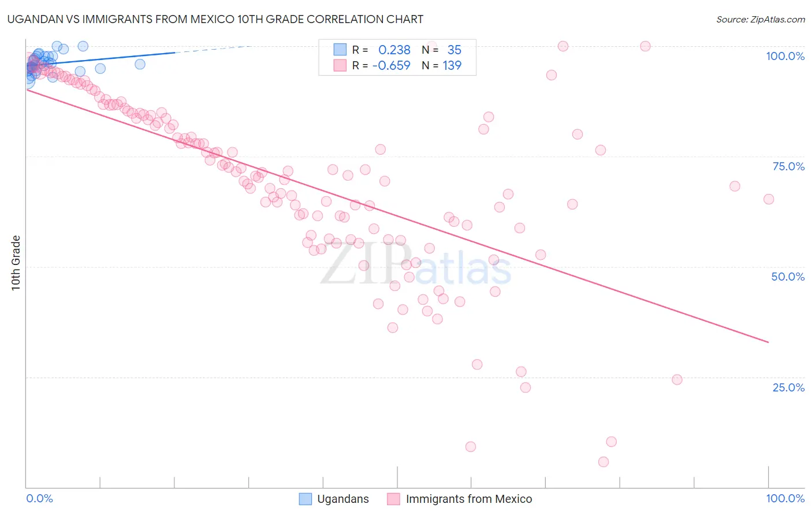Click the pink data point near 25% at far right
812x515 pixels.
click(x=677, y=380)
